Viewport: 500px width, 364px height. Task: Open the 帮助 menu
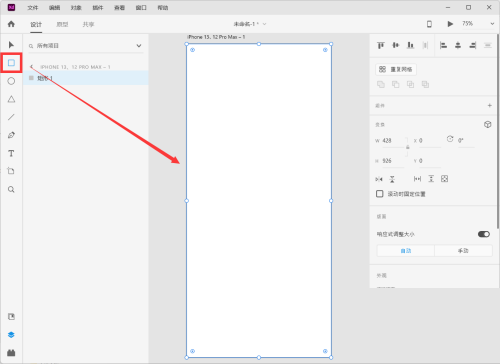[x=163, y=7]
